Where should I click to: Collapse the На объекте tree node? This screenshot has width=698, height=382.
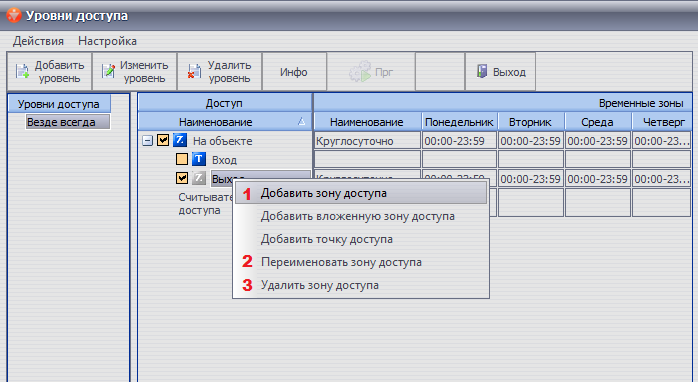click(x=147, y=141)
